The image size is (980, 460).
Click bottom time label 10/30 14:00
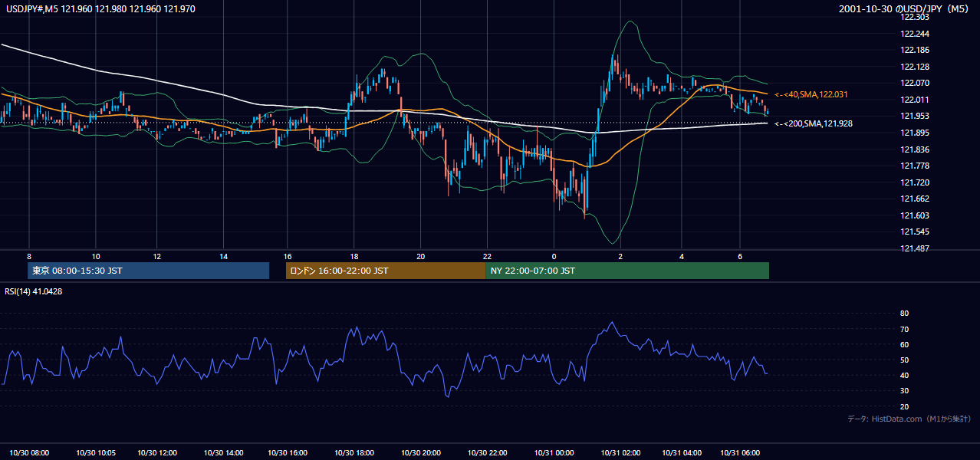click(x=223, y=453)
